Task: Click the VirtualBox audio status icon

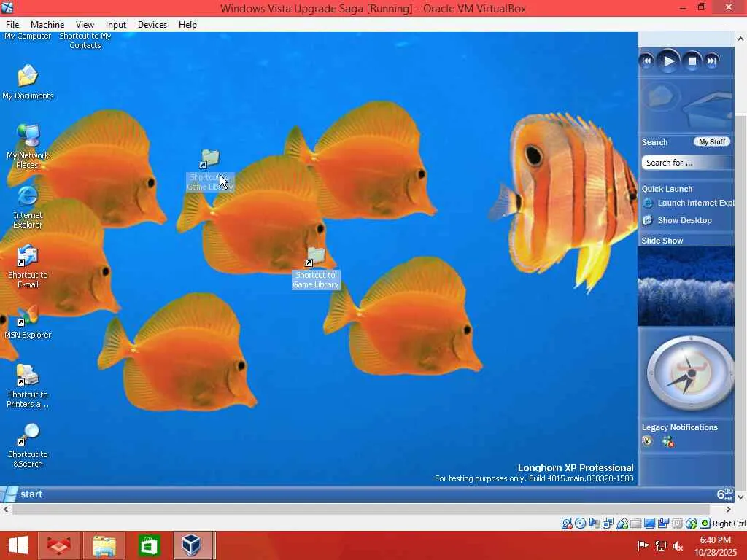Action: (594, 524)
